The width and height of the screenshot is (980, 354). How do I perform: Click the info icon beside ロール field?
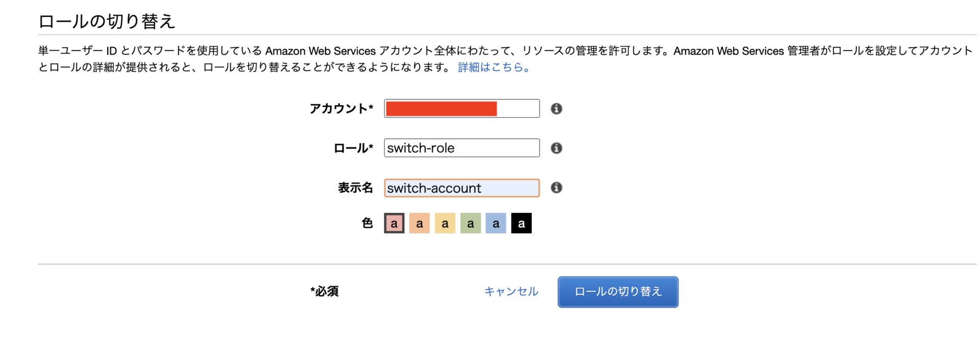click(x=556, y=148)
